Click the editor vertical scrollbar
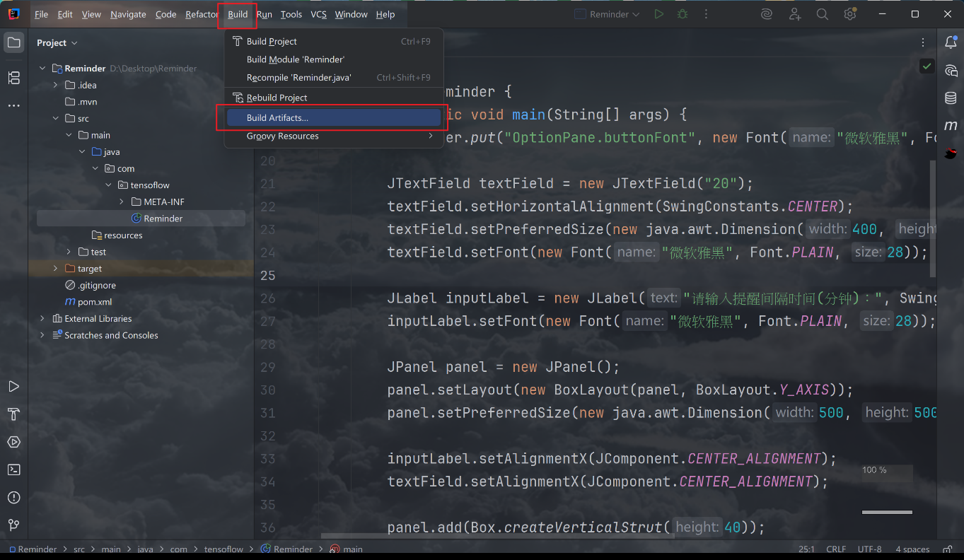This screenshot has height=560, width=964. (x=932, y=219)
